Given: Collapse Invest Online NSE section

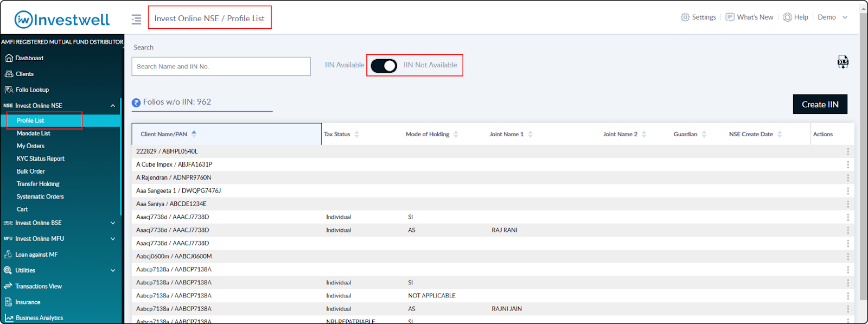Looking at the screenshot, I should (113, 106).
